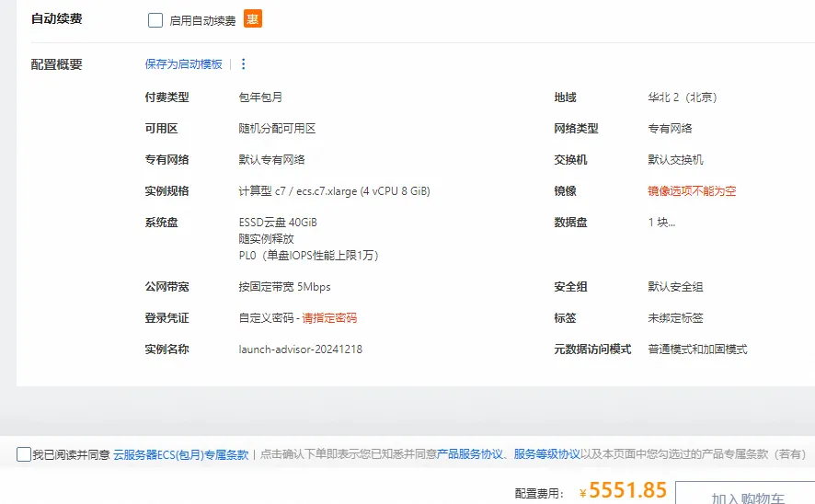
Task: Click the red 镜像选项不能为空 warning
Action: click(x=692, y=191)
